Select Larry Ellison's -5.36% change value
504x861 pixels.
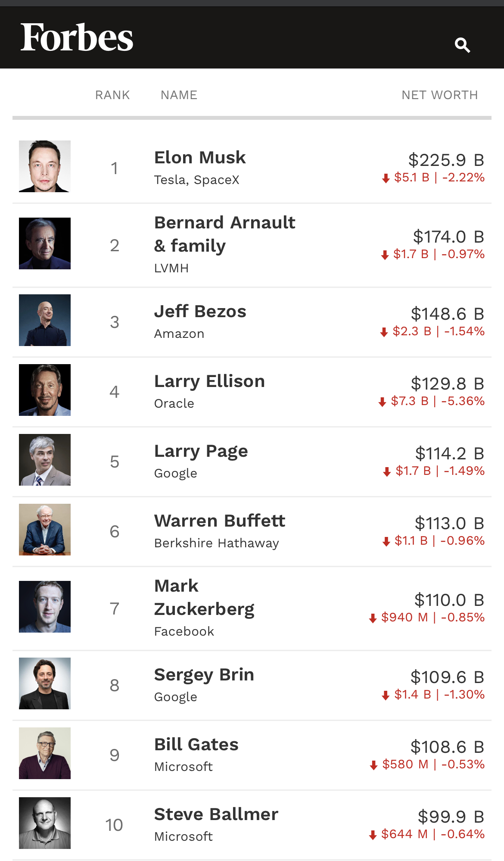463,401
